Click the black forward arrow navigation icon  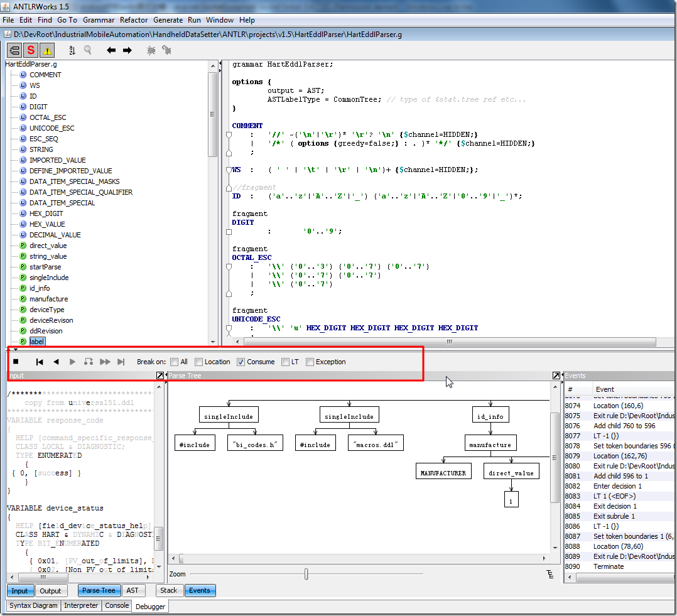127,50
